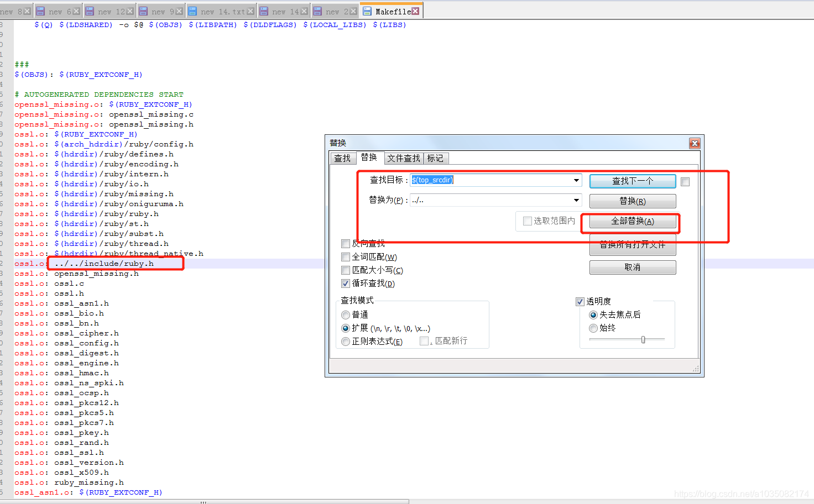The height and width of the screenshot is (504, 814).
Task: Click the "ossl.o: ossl_pkcs12.h" line
Action: click(x=66, y=403)
